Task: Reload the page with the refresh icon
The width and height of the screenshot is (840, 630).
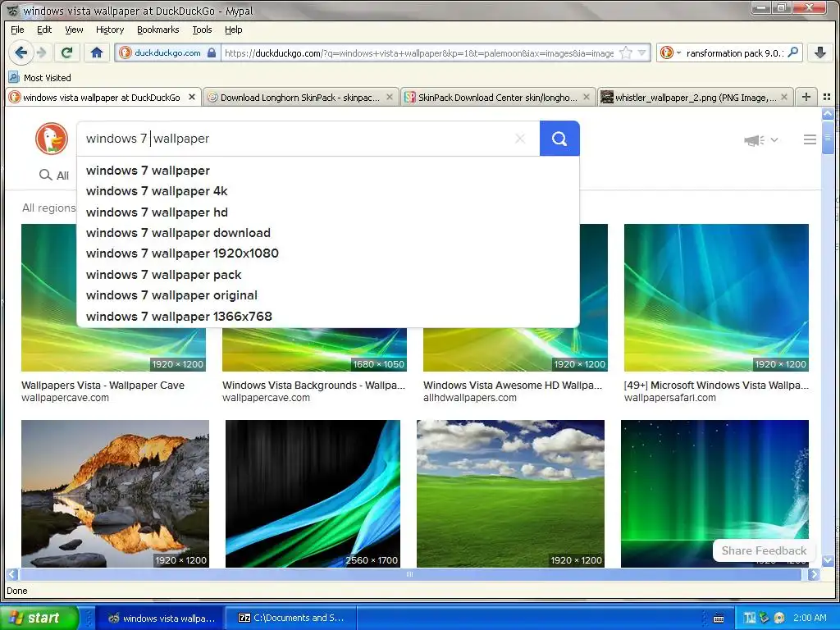Action: [x=67, y=52]
